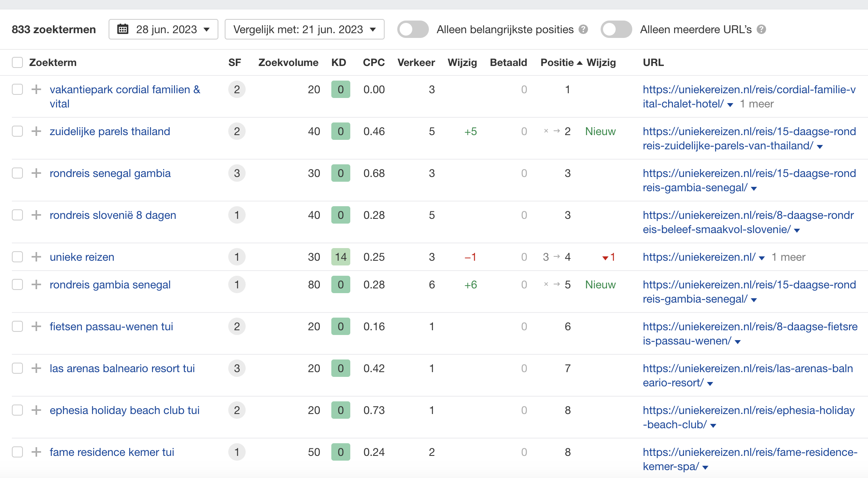Open keyword las arenas balneario resort tui
868x478 pixels.
tap(122, 368)
